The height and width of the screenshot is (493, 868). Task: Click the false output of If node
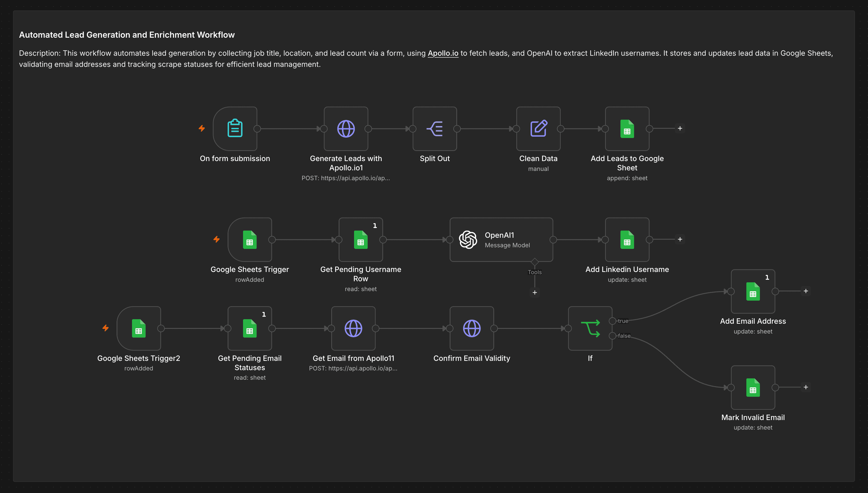point(612,336)
